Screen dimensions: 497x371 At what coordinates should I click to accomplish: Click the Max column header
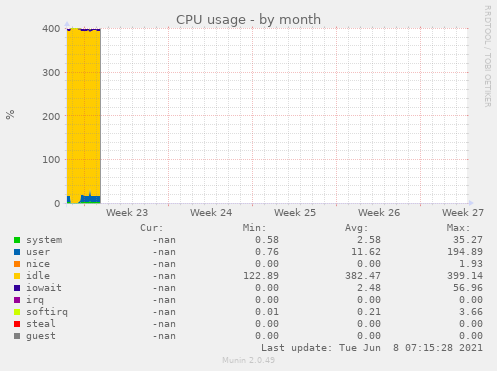coord(458,228)
